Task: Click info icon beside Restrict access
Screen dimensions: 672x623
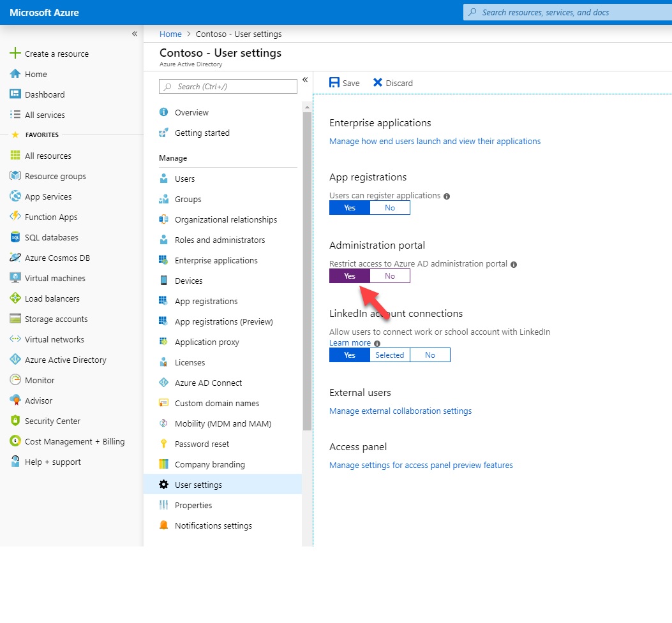Action: [x=514, y=265]
